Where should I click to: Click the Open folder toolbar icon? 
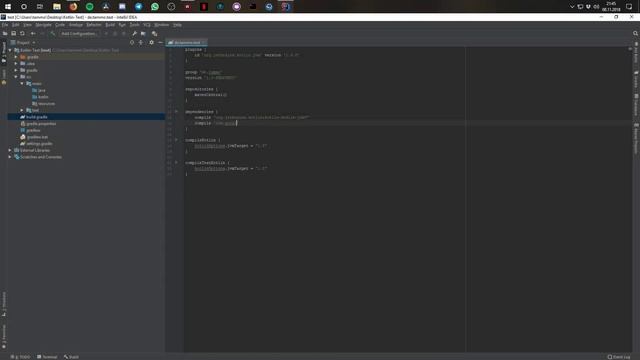(5, 33)
